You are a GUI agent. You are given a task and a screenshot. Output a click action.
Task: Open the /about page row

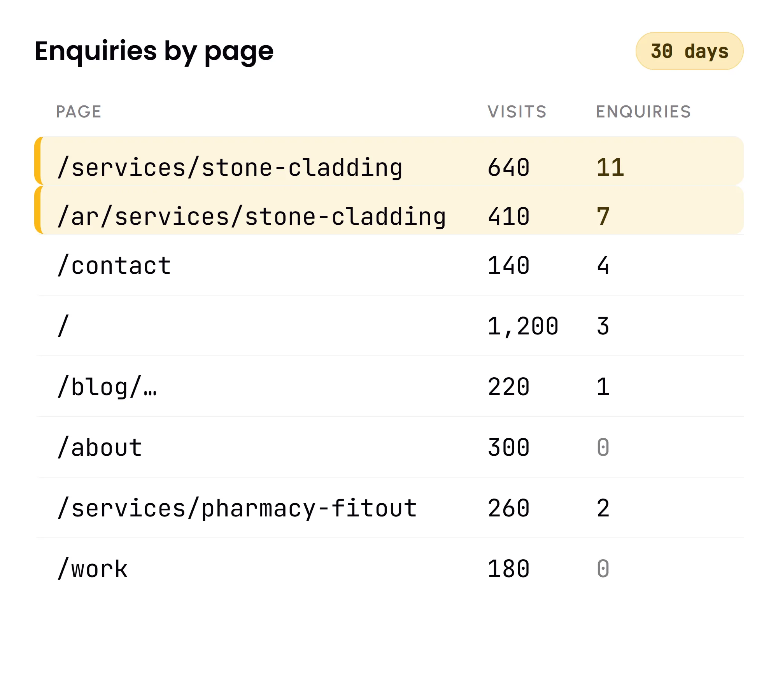[389, 447]
